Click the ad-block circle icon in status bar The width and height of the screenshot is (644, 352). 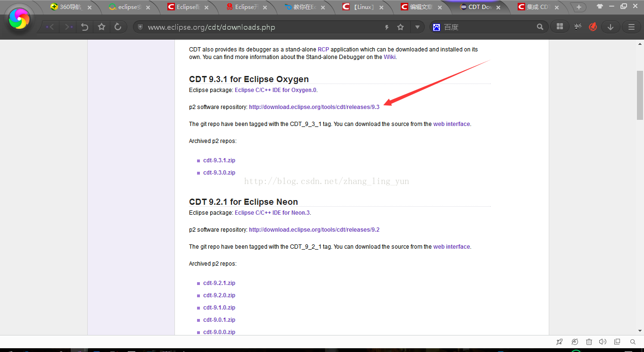click(575, 342)
